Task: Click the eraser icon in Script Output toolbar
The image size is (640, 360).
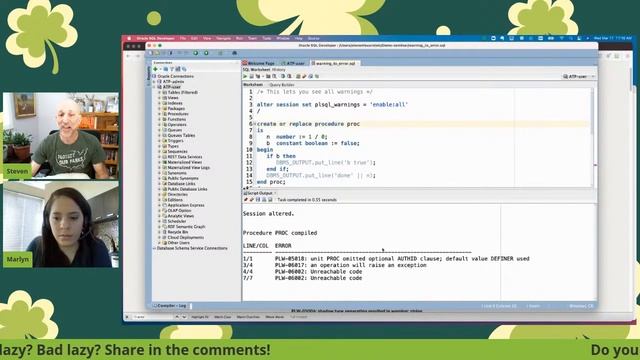Action: 252,200
